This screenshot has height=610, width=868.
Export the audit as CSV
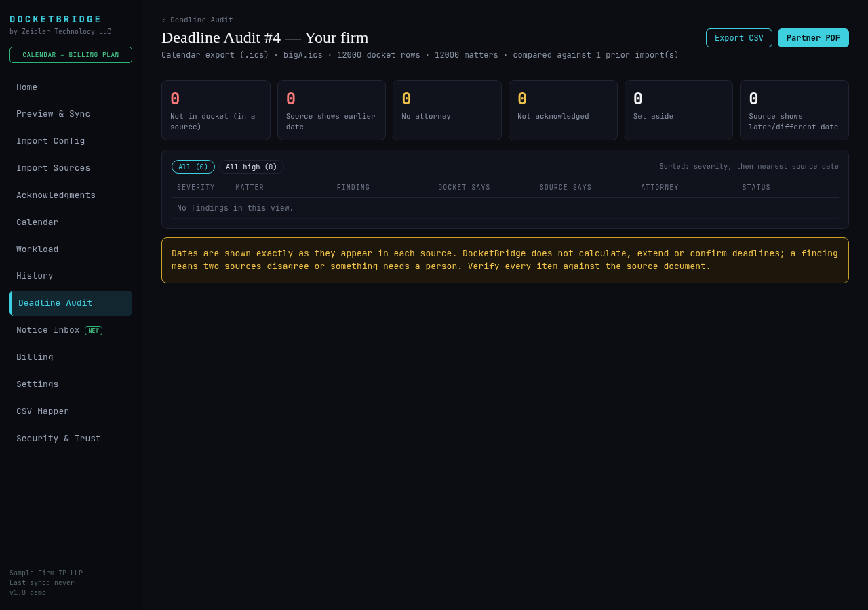pyautogui.click(x=738, y=38)
